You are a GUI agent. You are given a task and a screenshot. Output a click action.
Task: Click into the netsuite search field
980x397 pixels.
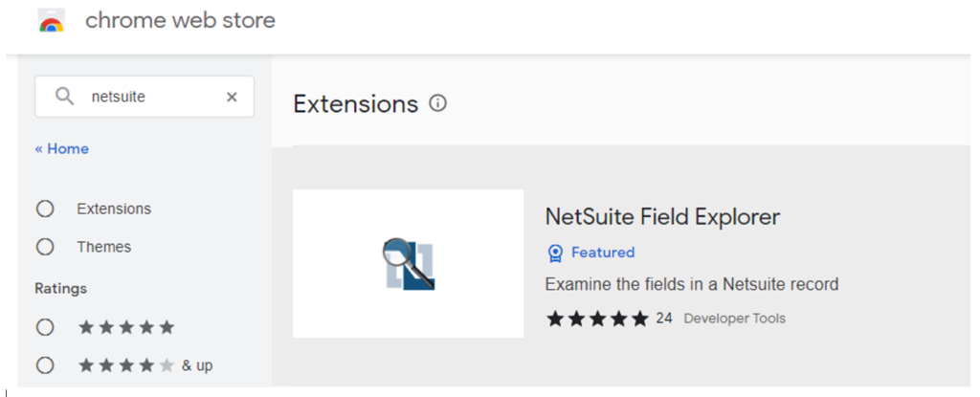(x=145, y=97)
